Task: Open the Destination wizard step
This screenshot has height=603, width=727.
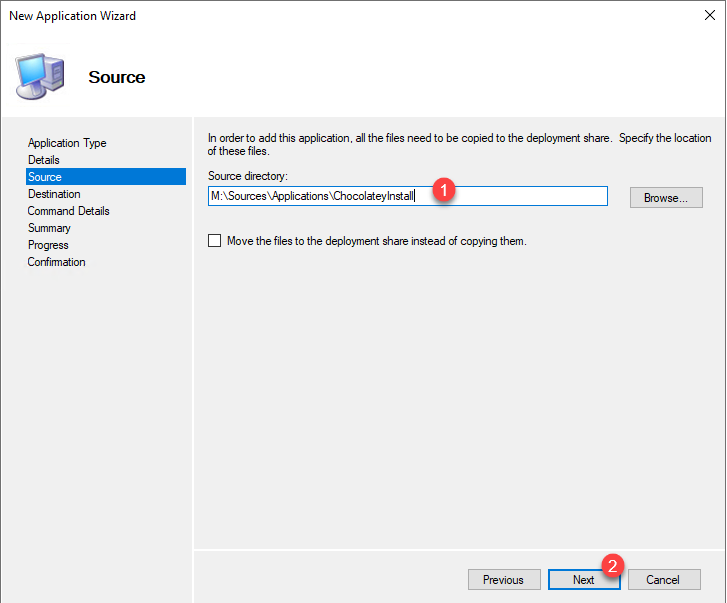Action: (54, 194)
